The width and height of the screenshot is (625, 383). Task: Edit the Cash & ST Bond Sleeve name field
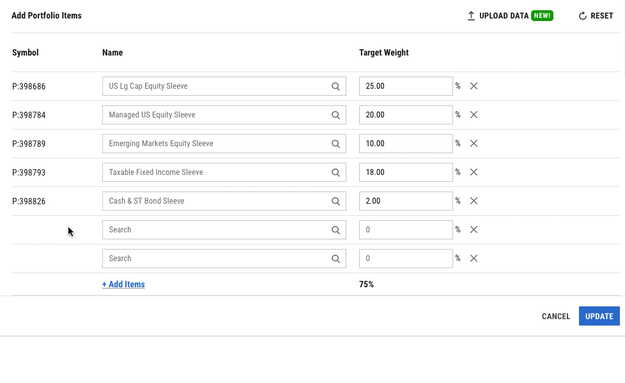224,201
